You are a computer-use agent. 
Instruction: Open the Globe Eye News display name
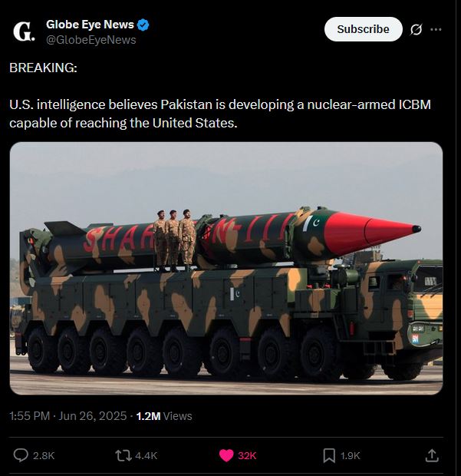(x=90, y=25)
